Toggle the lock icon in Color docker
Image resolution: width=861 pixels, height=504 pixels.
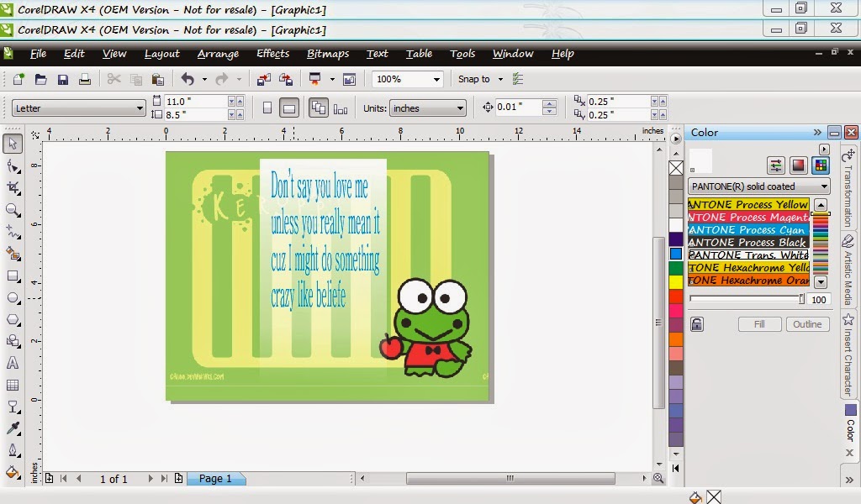697,324
